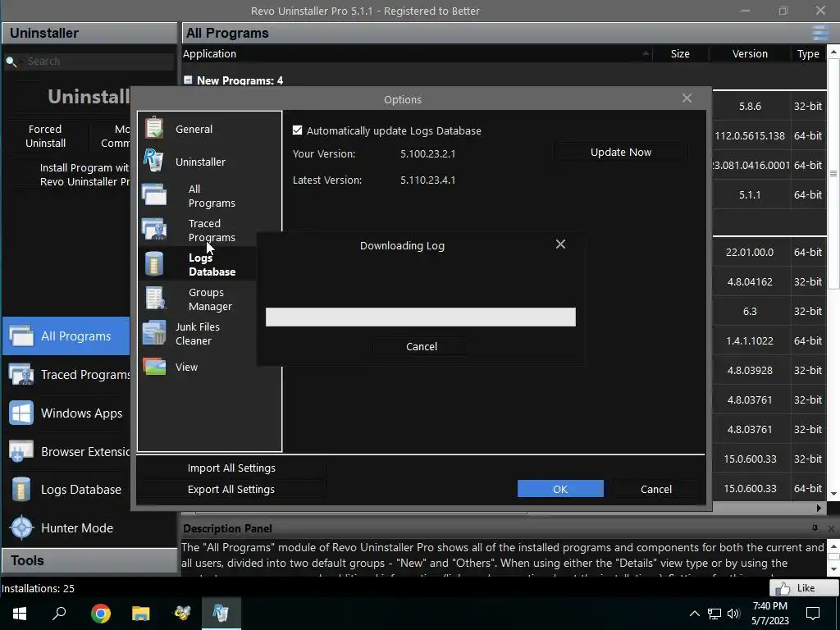Cancel the Downloading Log dialog
840x630 pixels.
click(421, 347)
